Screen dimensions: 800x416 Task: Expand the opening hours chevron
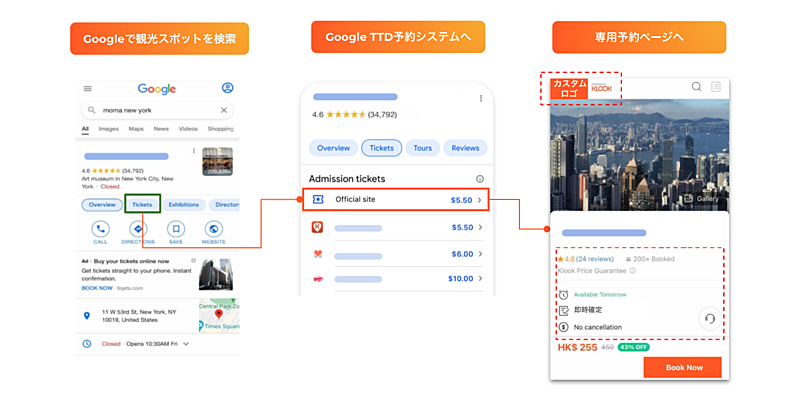(186, 344)
